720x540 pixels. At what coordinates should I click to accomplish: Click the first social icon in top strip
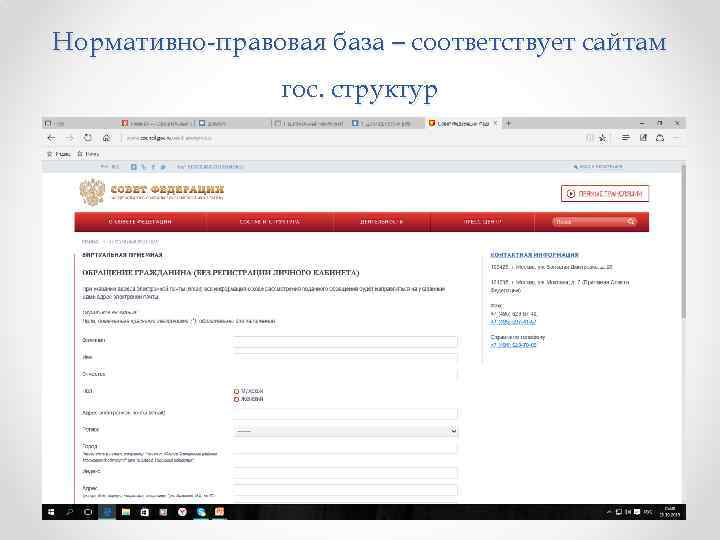click(134, 167)
